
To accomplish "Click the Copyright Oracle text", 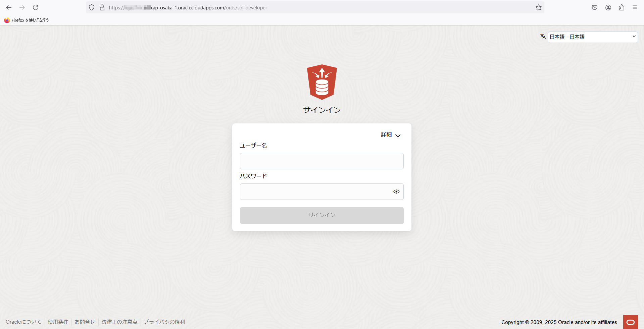I will pyautogui.click(x=559, y=322).
